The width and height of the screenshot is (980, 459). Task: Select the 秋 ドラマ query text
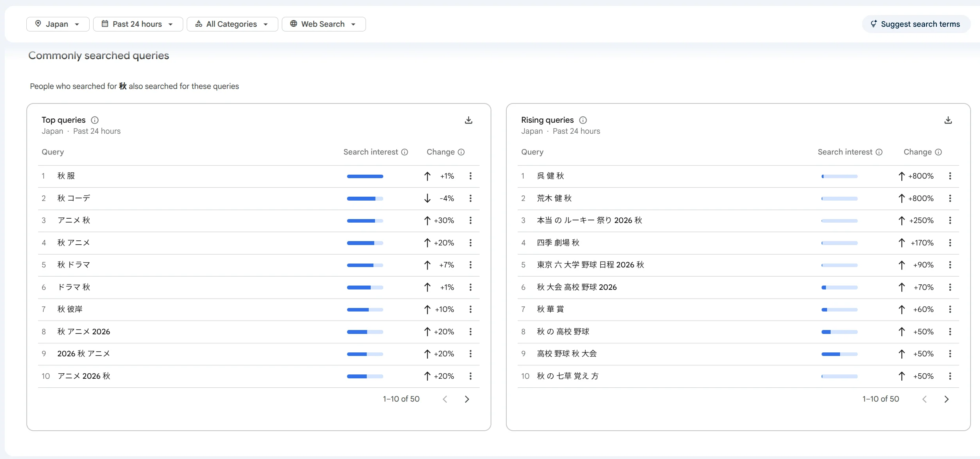(x=74, y=265)
